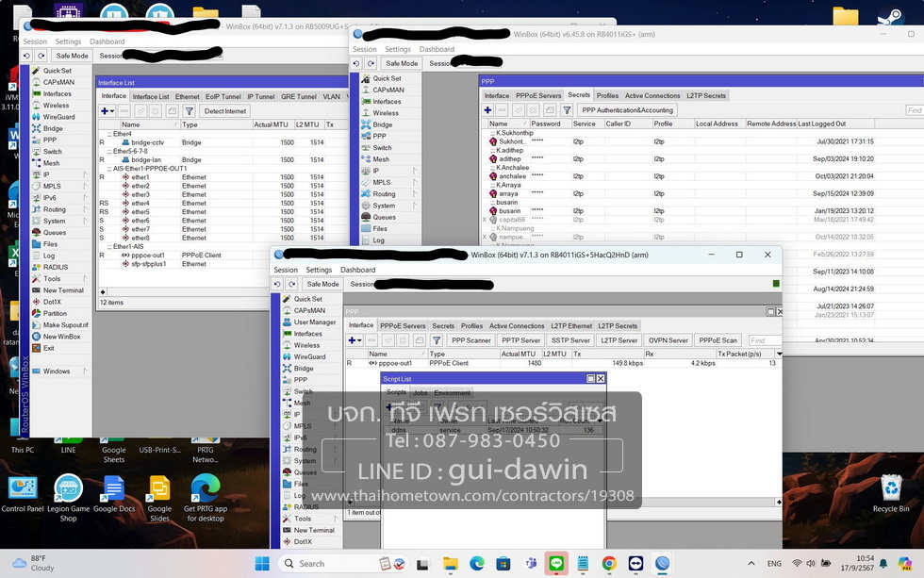Open Switch in the v6.45.8 WinBox sidebar
This screenshot has width=924, height=578.
[382, 148]
